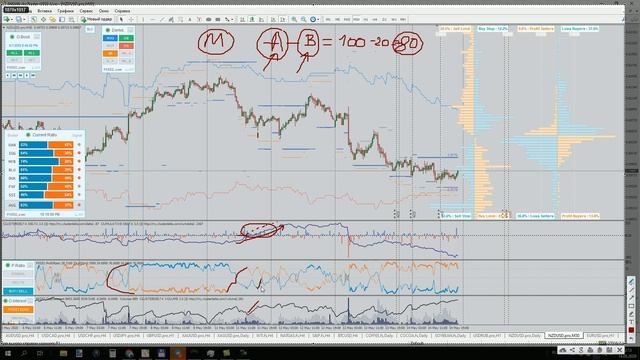Toggle the Data Window icon
Screen dimensions: 640x360
(43, 19)
